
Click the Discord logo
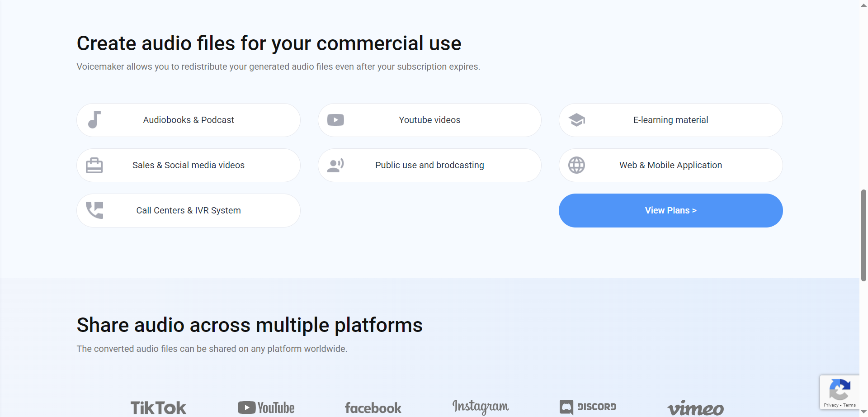tap(588, 407)
